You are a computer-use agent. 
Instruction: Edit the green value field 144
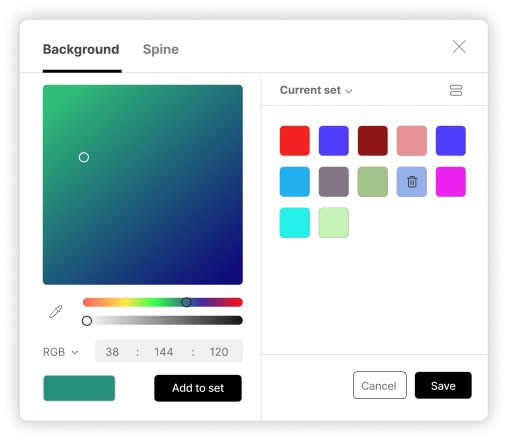point(164,352)
